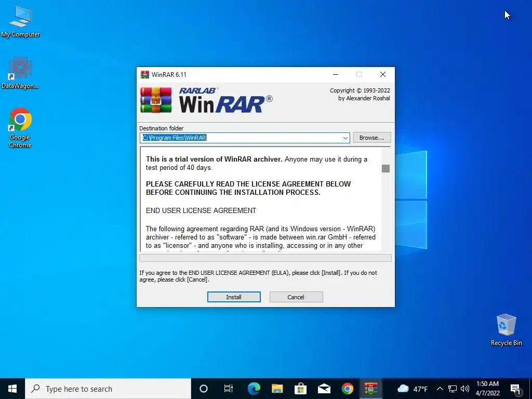Click the END USER LICENSE AGREEMENT heading
Viewport: 532px width, 399px height.
(201, 211)
